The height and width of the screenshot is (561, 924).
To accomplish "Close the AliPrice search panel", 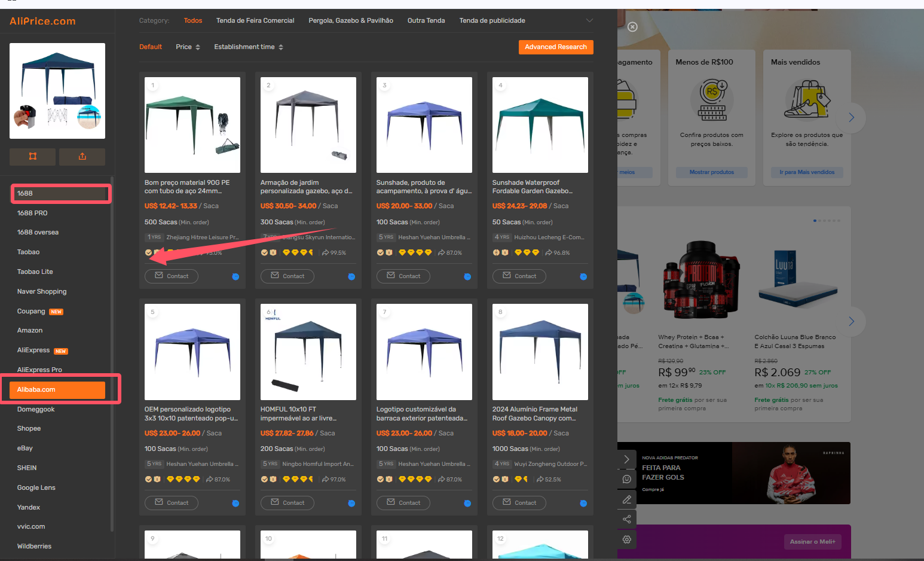I will pos(632,27).
